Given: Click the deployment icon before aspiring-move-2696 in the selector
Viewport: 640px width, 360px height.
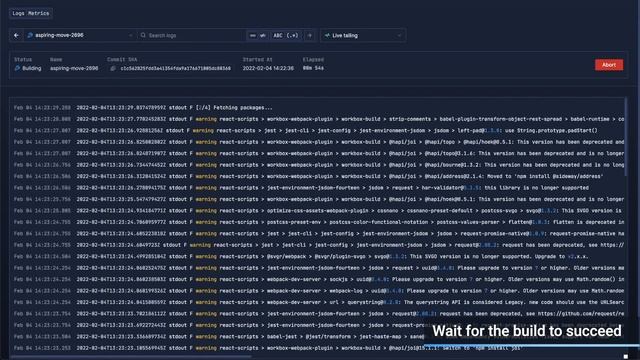Looking at the screenshot, I should coord(30,36).
